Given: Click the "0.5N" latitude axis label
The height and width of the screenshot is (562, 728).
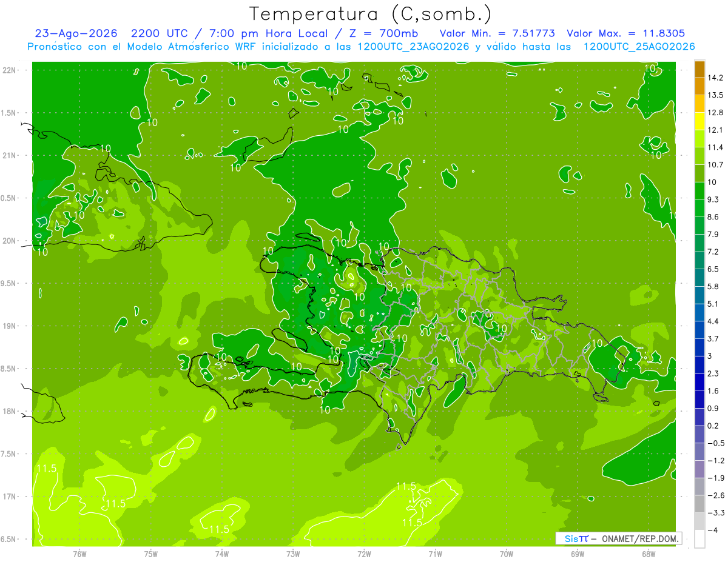Looking at the screenshot, I should pyautogui.click(x=10, y=198).
